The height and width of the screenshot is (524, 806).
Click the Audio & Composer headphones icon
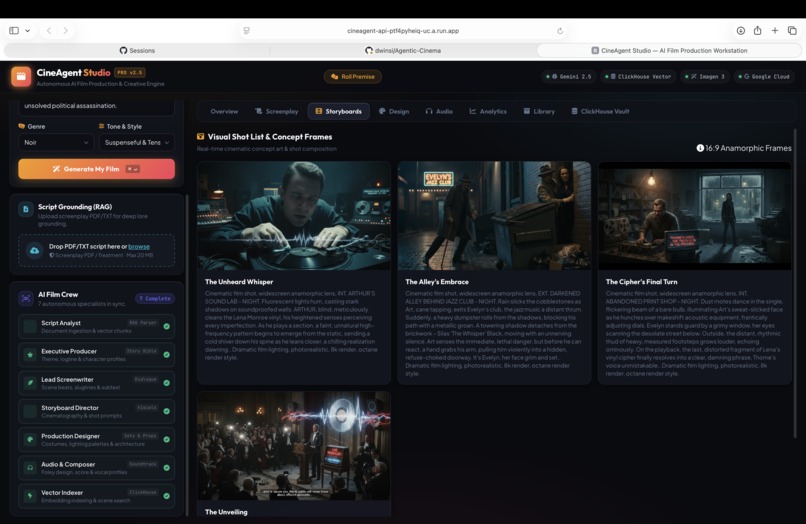pyautogui.click(x=30, y=468)
